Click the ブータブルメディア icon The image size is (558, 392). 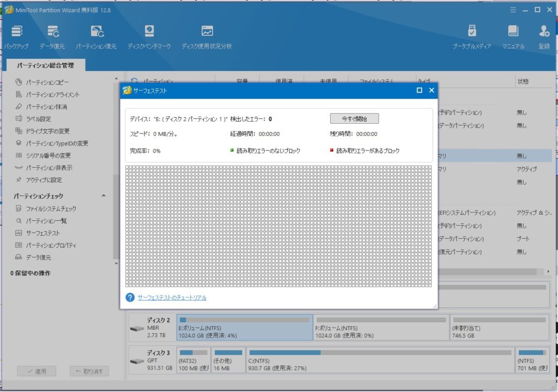point(472,36)
